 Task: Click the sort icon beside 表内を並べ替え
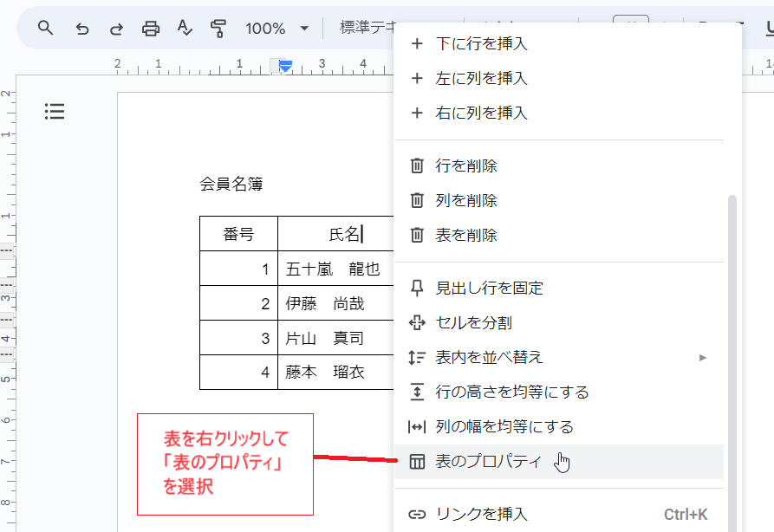click(417, 357)
